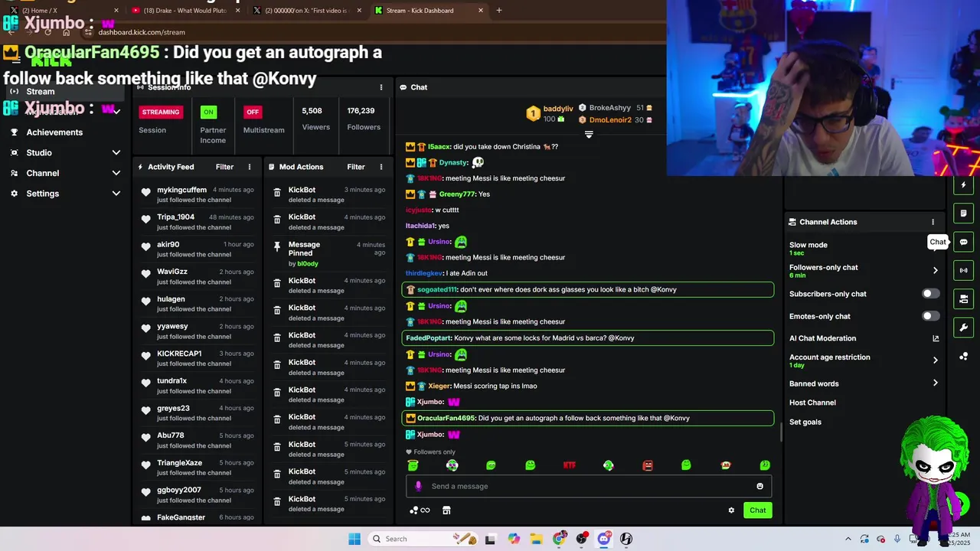The height and width of the screenshot is (551, 980).
Task: Open AI Chat Moderation setting
Action: [822, 338]
